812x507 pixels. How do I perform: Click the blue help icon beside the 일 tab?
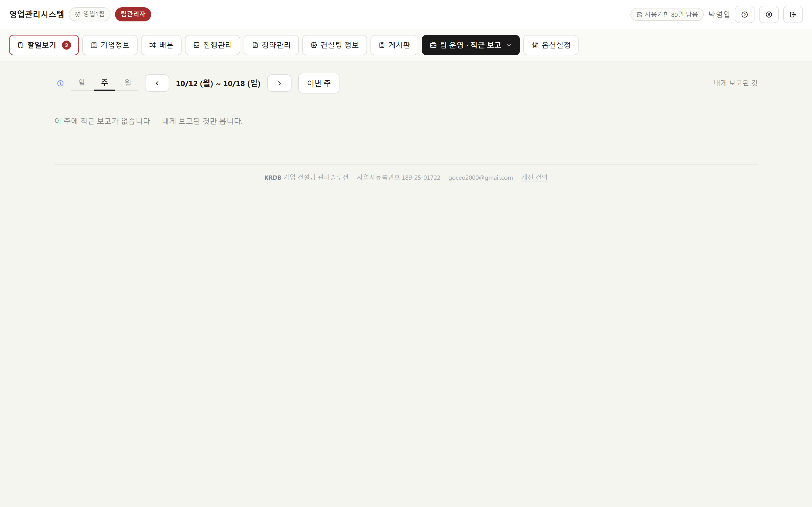[x=60, y=83]
